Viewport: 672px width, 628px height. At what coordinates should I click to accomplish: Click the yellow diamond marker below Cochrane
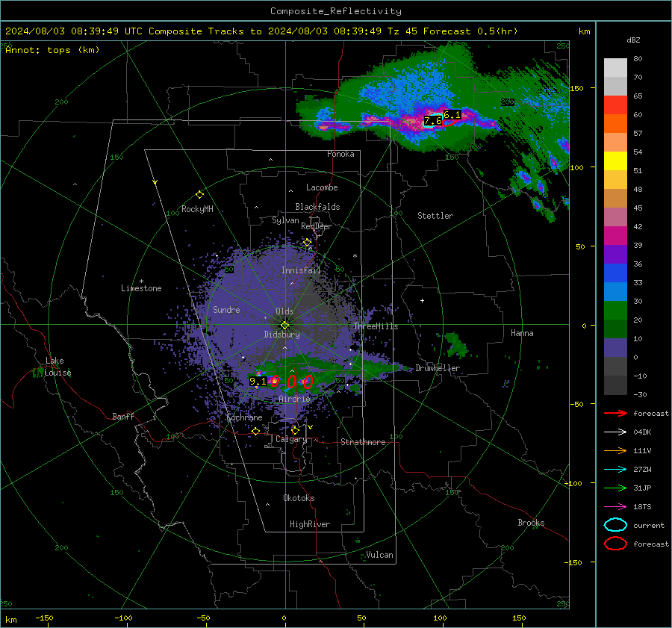(x=255, y=432)
